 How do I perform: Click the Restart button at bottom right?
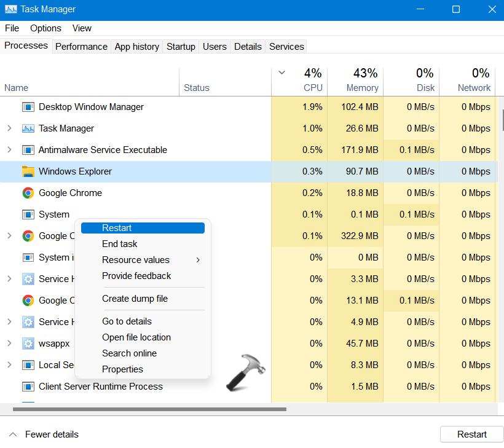pyautogui.click(x=471, y=434)
